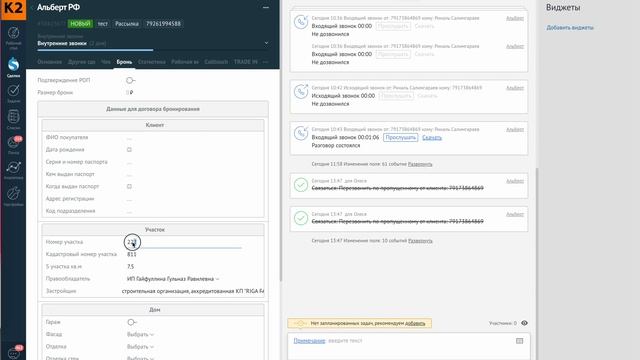Click the НОВЫЙ green tag
This screenshot has height=360, width=640.
click(80, 24)
